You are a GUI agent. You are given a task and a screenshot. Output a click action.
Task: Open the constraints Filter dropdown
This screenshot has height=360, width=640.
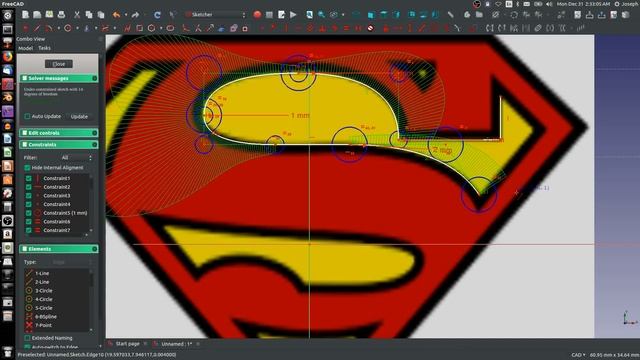75,158
